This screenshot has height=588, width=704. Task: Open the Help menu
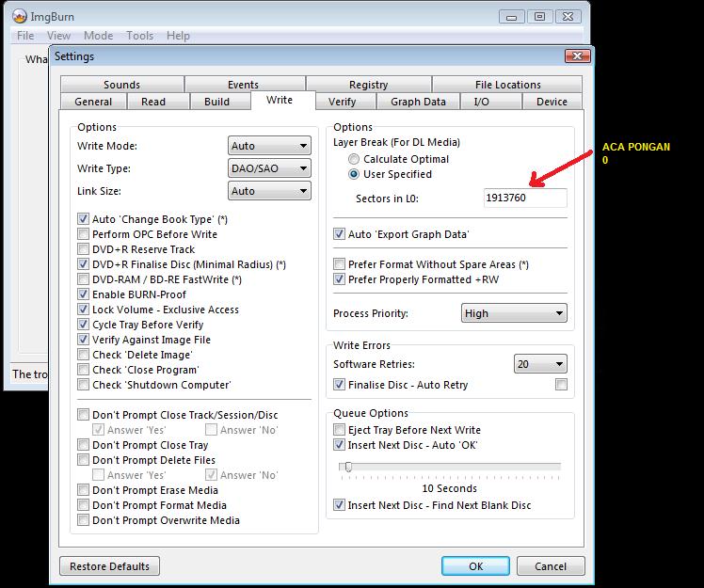pyautogui.click(x=178, y=36)
